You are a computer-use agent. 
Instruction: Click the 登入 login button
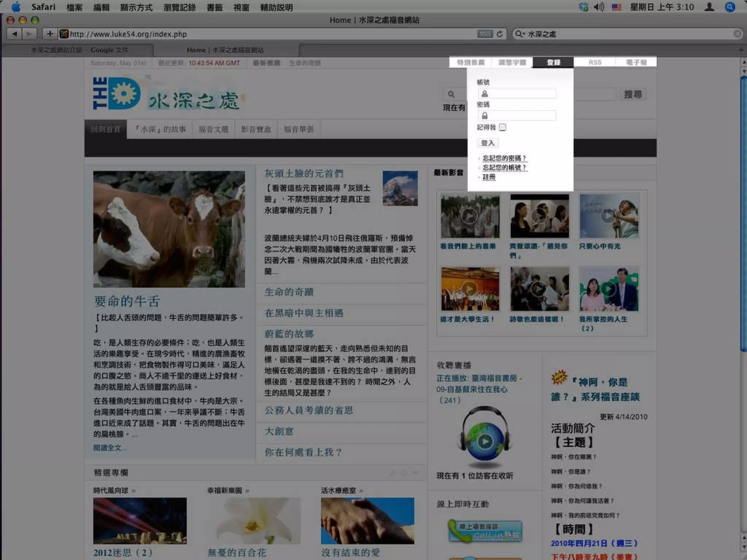coord(488,143)
